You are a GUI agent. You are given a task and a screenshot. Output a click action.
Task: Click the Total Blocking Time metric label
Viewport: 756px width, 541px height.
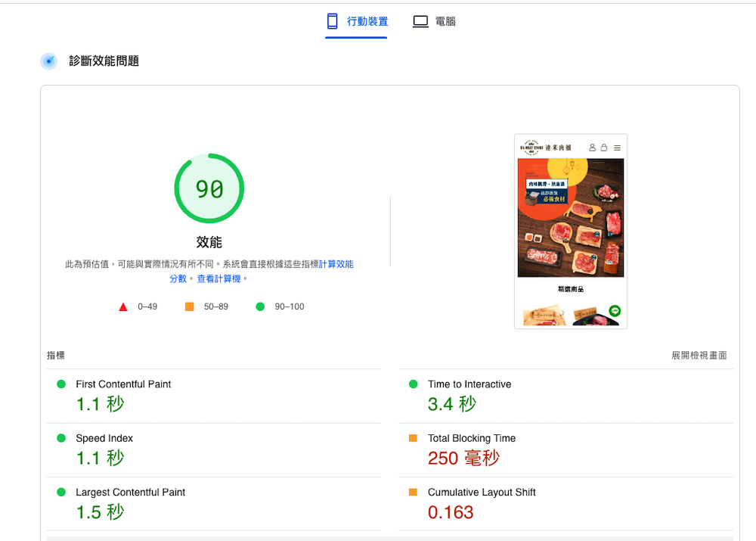(472, 438)
